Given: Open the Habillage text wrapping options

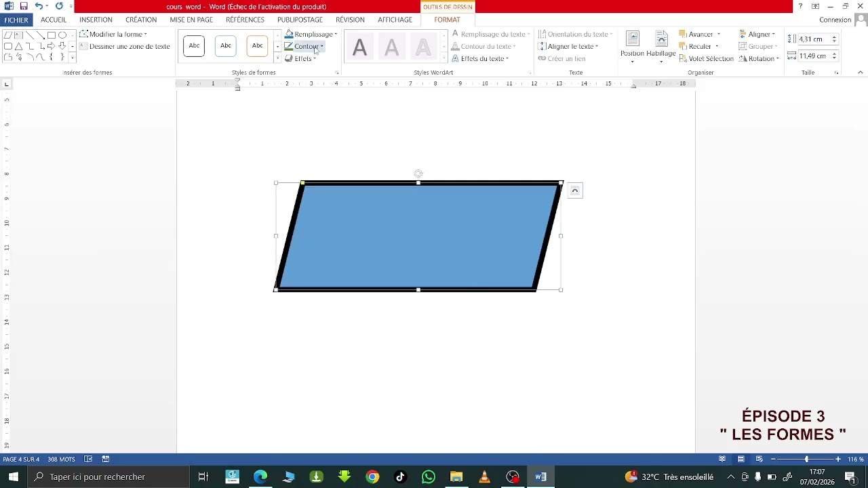Looking at the screenshot, I should (x=661, y=47).
